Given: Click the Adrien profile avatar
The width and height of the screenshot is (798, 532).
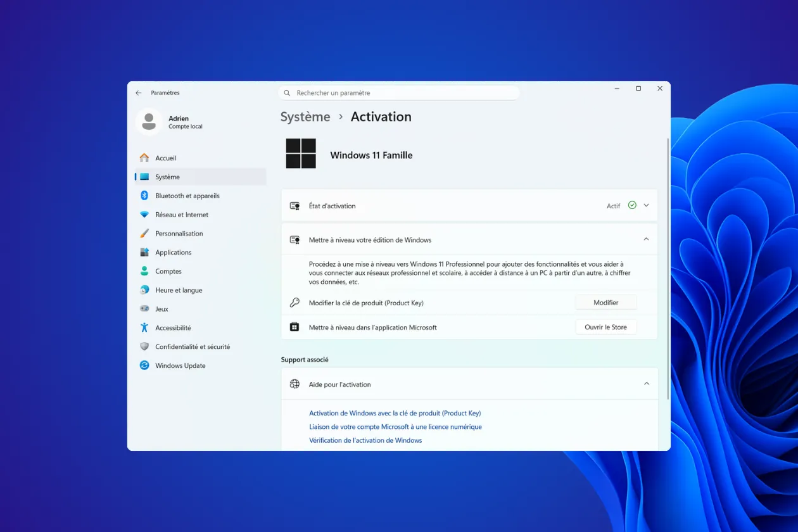Looking at the screenshot, I should click(x=149, y=122).
